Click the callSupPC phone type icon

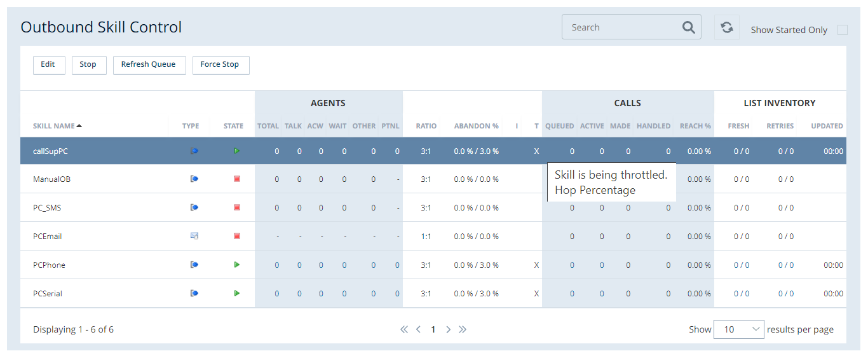(194, 151)
